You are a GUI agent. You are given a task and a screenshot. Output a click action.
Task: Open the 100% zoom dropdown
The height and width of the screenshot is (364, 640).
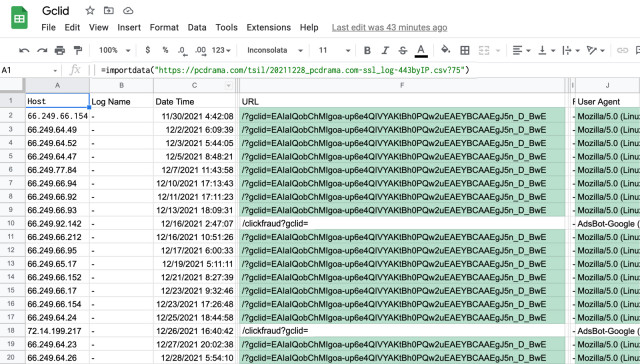(x=115, y=50)
